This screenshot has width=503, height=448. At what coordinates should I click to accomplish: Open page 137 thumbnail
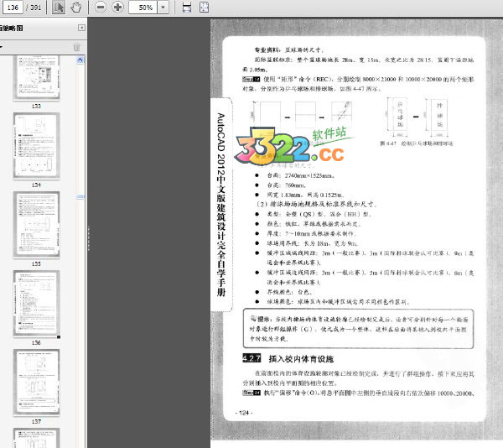click(36, 383)
